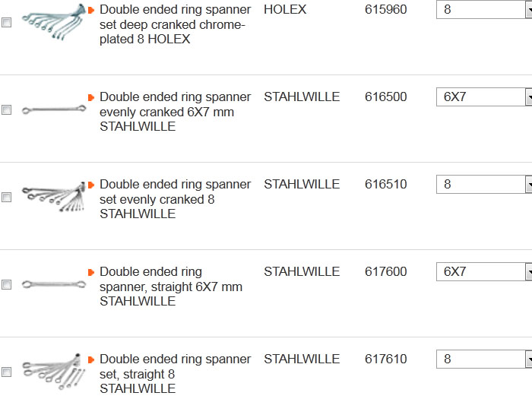This screenshot has height=418, width=532.
Task: Click the evenly cranked 8 spanner set image
Action: 53,197
